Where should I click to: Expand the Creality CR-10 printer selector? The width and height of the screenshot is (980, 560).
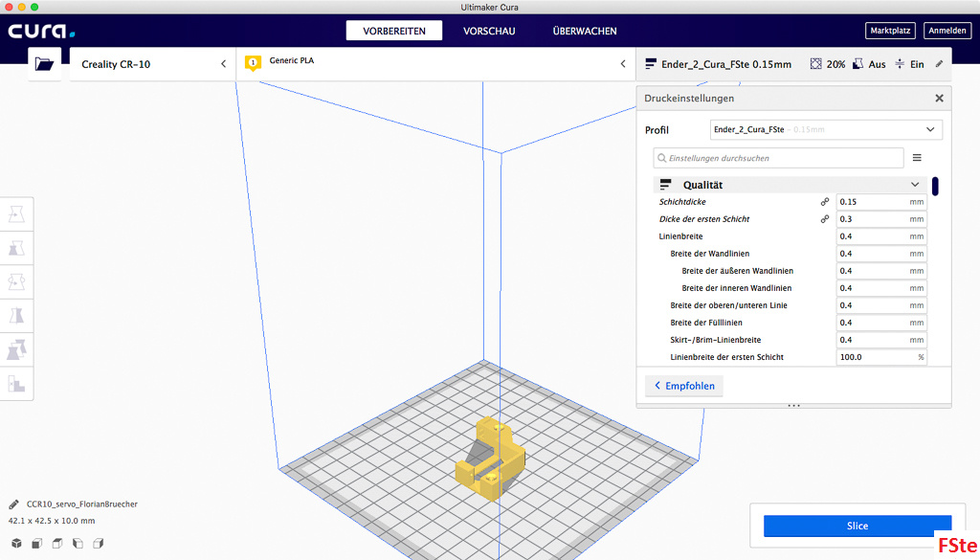pos(153,64)
